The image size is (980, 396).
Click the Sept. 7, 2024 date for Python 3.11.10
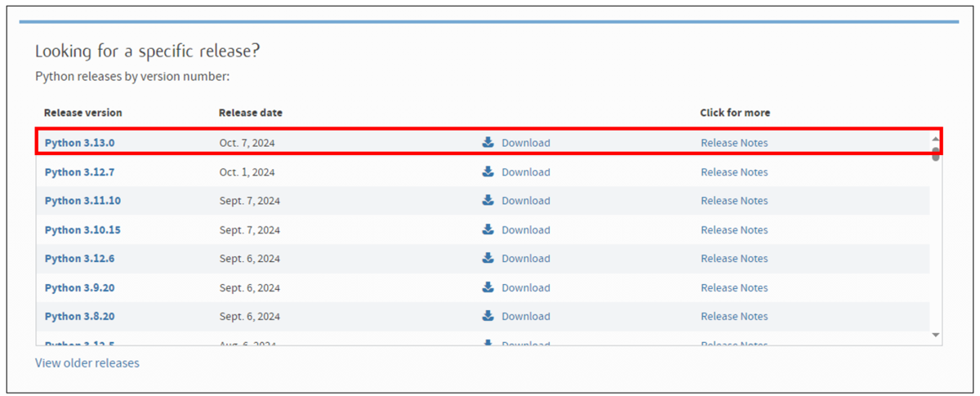tap(250, 201)
